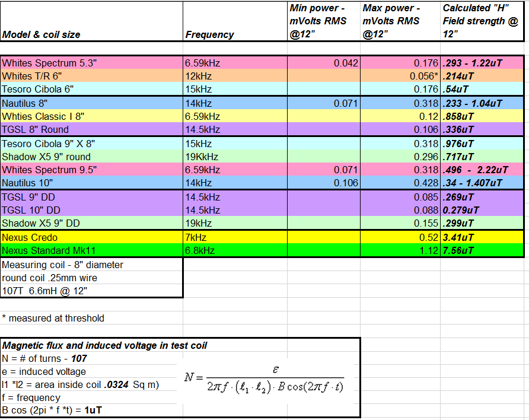The height and width of the screenshot is (420, 529).
Task: Click field strength '.293 - 1.22uT'
Action: click(482, 63)
